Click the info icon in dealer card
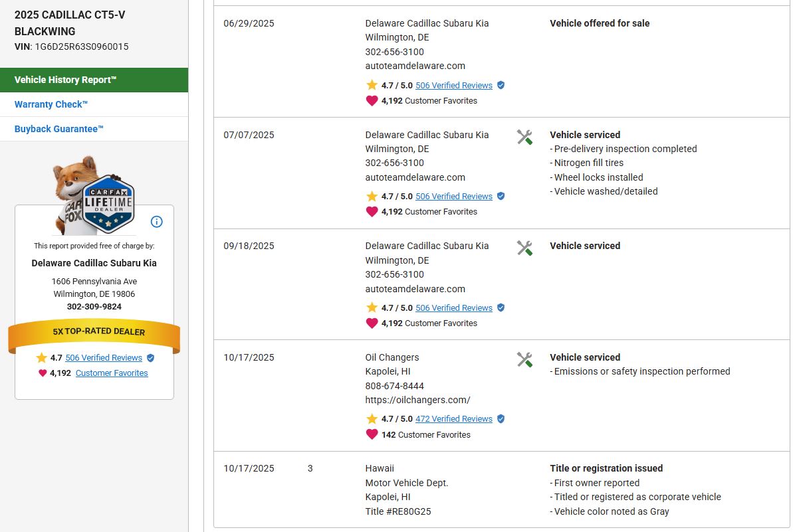 (x=157, y=222)
